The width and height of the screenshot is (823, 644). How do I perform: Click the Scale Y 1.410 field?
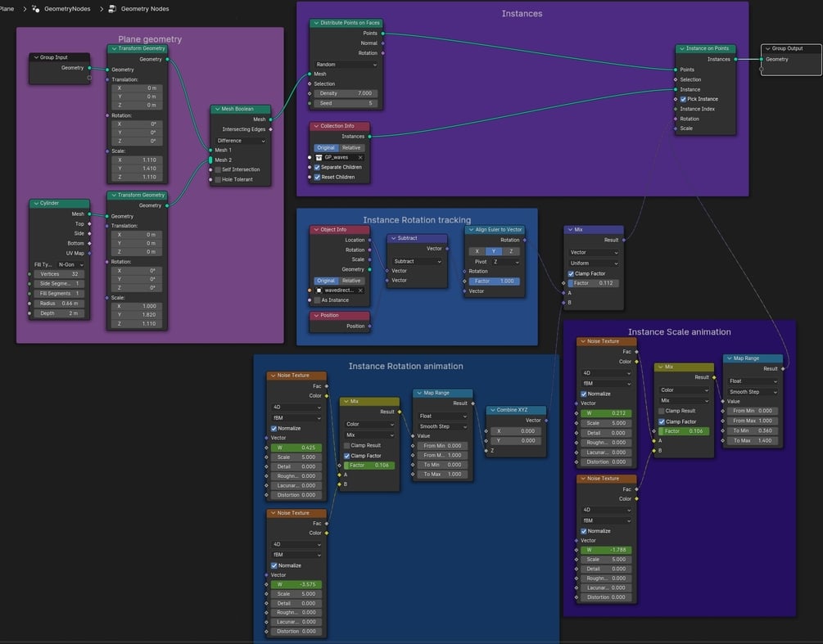pyautogui.click(x=137, y=169)
